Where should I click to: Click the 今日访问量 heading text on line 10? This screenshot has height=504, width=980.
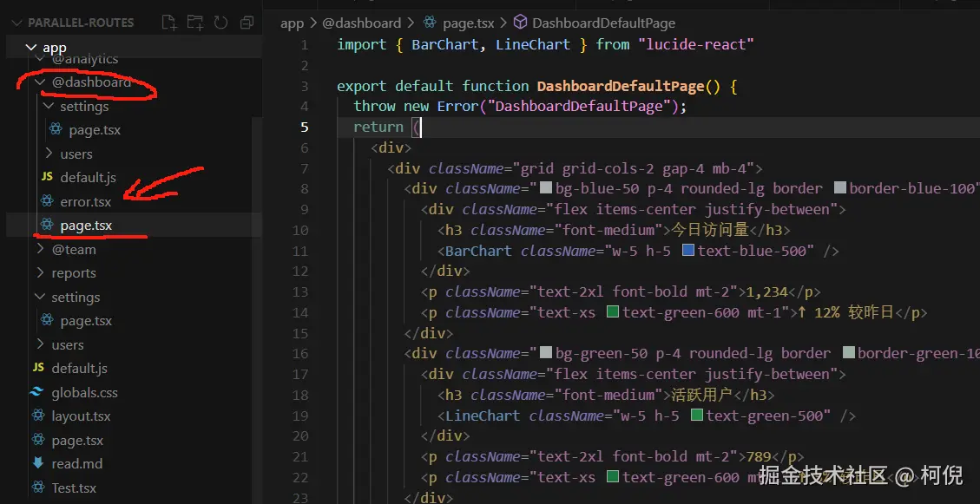pyautogui.click(x=710, y=230)
